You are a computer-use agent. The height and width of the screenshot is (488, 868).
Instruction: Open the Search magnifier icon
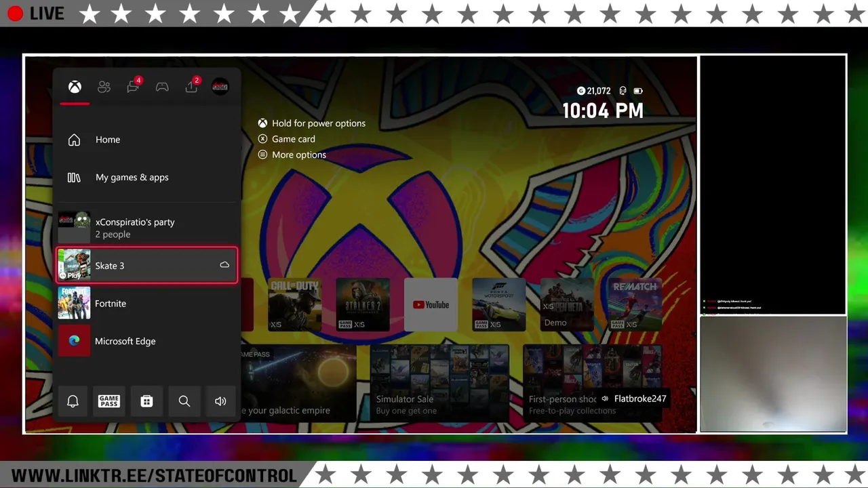click(184, 401)
